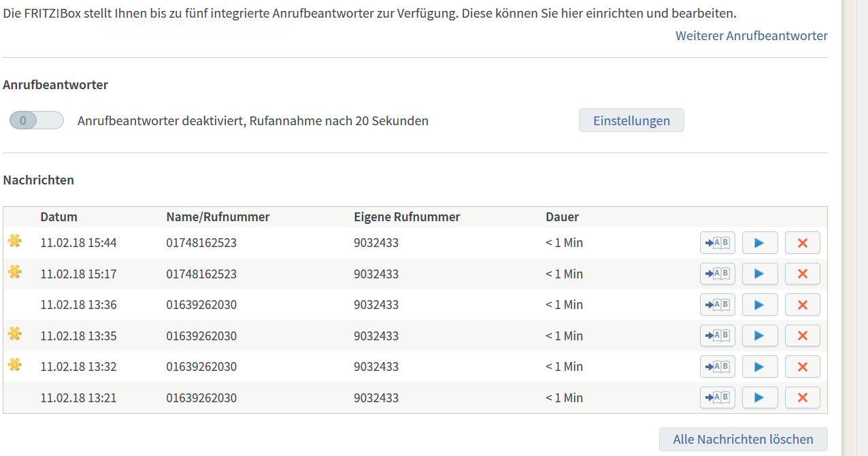Screen dimensions: 868x456
Task: Delete the 11.02.18 15:44 message
Action: tap(802, 243)
